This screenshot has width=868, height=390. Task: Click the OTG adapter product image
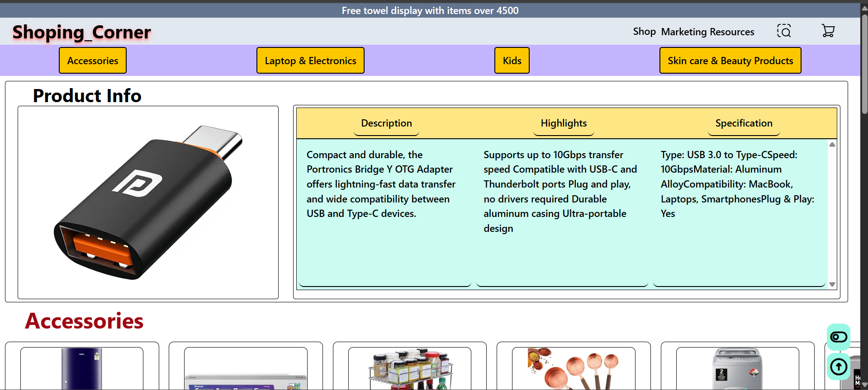pos(148,202)
